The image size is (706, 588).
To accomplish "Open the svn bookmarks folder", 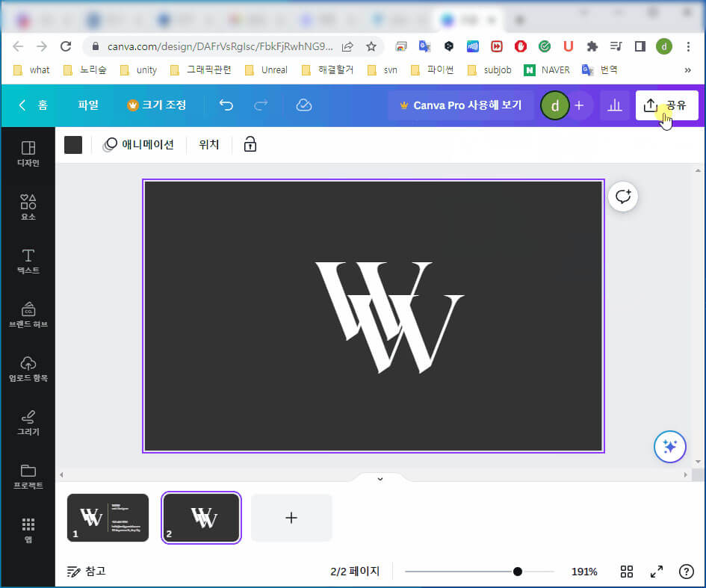I will (x=383, y=69).
